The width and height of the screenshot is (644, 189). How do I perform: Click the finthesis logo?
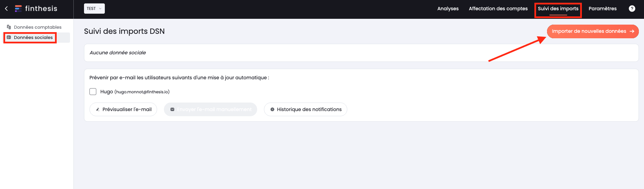pos(36,9)
